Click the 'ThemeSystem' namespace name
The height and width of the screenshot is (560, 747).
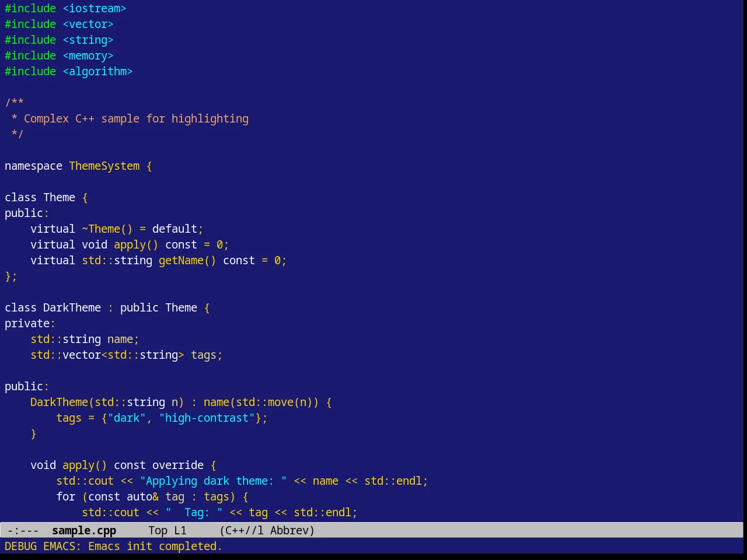click(x=104, y=166)
